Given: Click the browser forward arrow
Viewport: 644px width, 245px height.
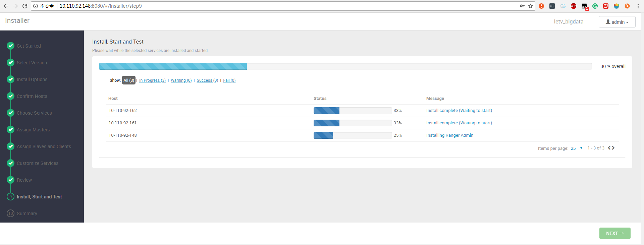Looking at the screenshot, I should click(15, 6).
